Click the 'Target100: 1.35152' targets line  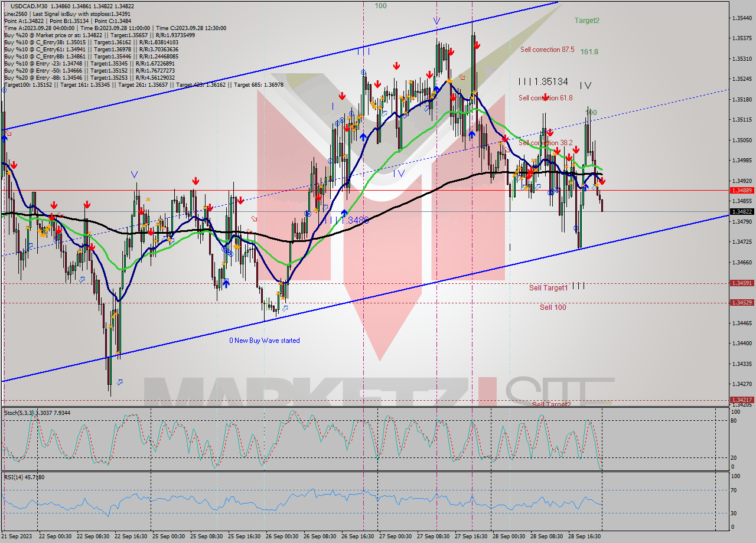(144, 84)
